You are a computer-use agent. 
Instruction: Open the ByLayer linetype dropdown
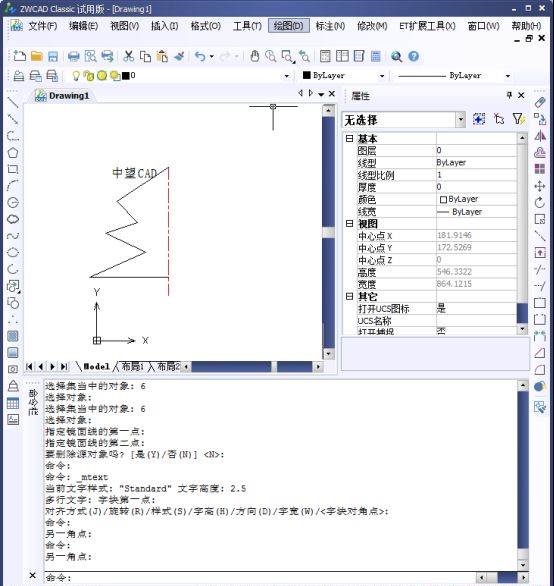(507, 76)
